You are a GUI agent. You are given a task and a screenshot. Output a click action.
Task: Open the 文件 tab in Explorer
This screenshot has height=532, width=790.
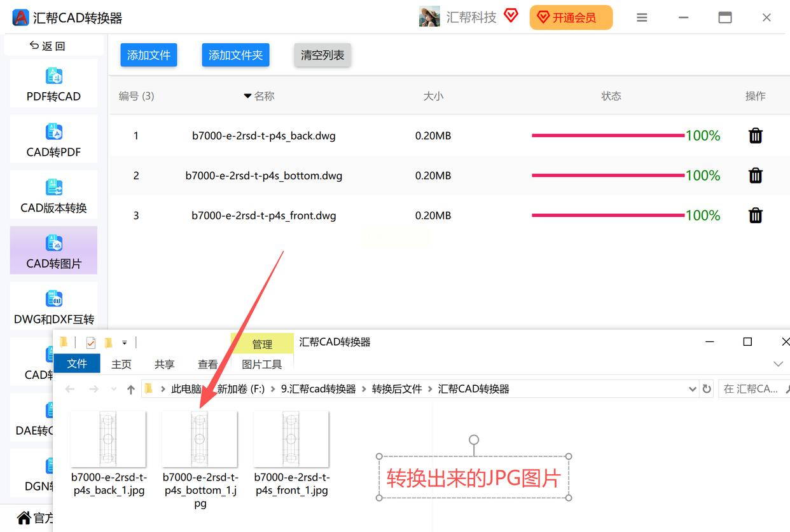[x=77, y=364]
